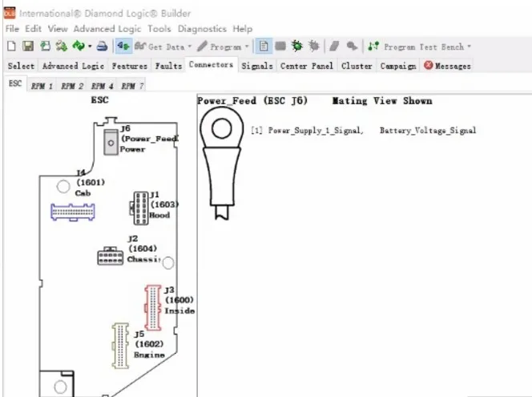Switch to the Features tab

click(130, 66)
